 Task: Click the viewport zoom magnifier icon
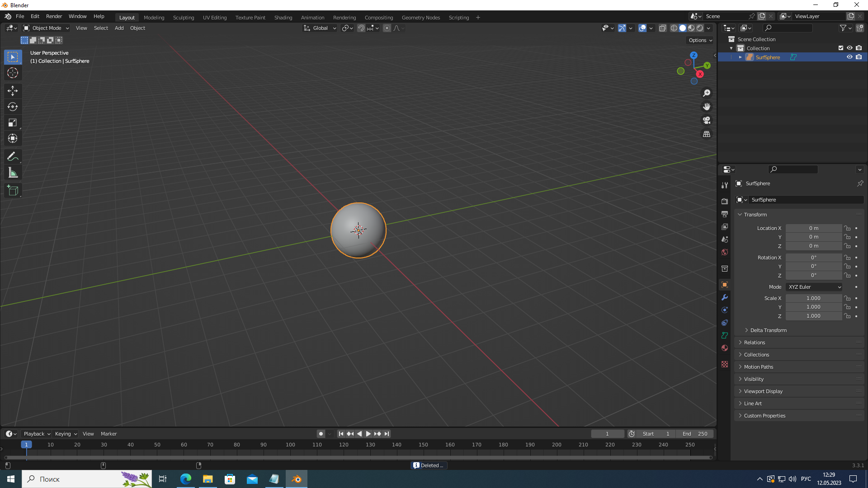point(706,93)
